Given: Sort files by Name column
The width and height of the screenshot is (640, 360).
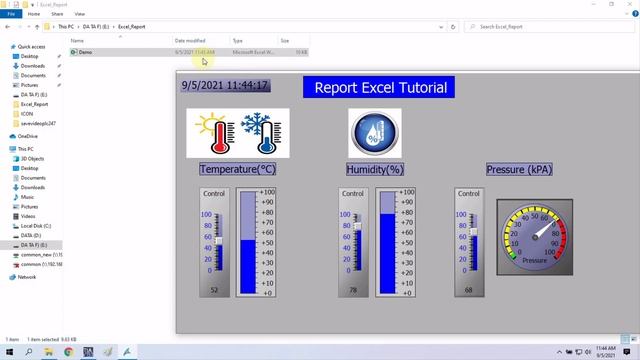Looking at the screenshot, I should pos(120,41).
